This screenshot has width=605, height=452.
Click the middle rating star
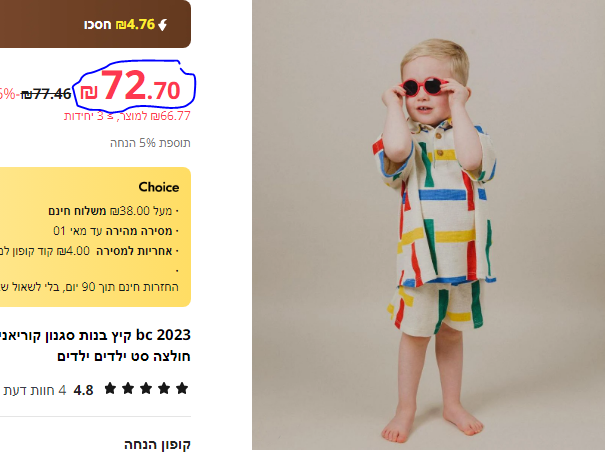(x=146, y=388)
